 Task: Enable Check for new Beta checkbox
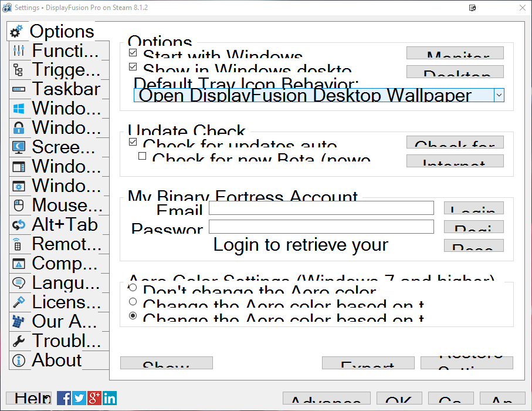tap(142, 156)
